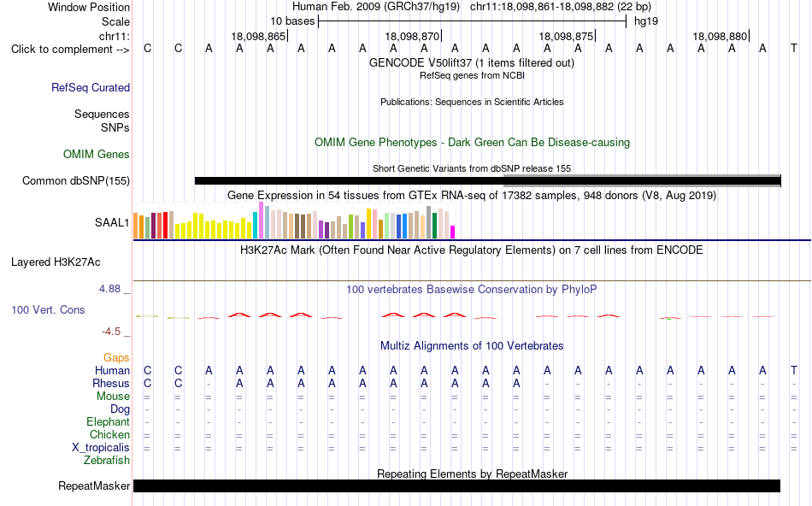The width and height of the screenshot is (812, 506).
Task: Click 'Publications: Sequences in Scientific Articles' title
Action: [x=472, y=102]
